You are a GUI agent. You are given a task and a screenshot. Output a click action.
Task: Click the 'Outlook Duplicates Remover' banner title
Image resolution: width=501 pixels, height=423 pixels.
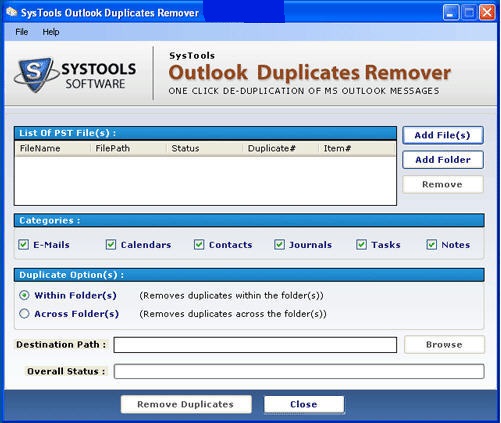pos(310,73)
